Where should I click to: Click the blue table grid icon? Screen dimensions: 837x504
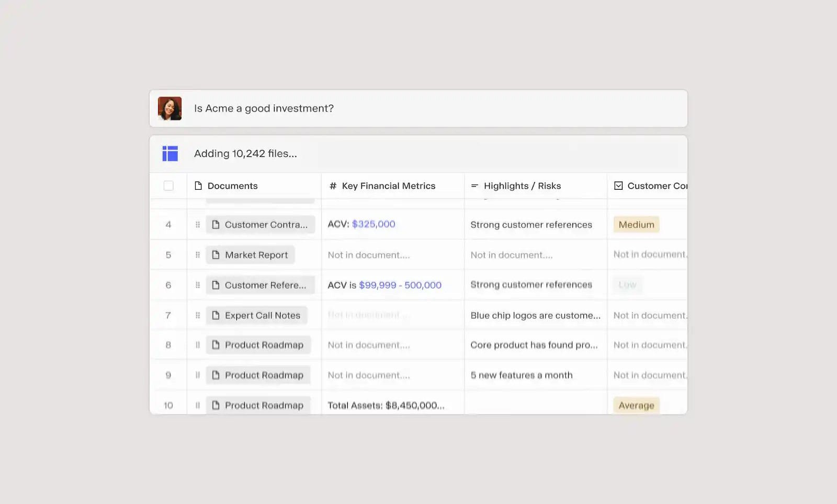(170, 154)
